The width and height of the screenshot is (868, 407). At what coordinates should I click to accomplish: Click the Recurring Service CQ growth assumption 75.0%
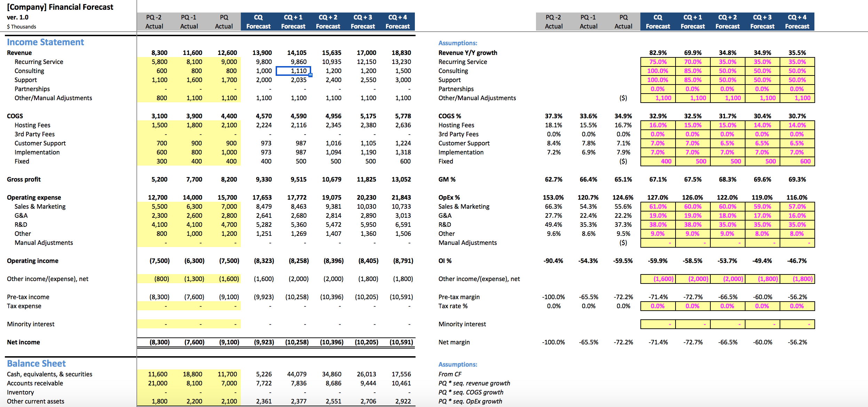(658, 62)
